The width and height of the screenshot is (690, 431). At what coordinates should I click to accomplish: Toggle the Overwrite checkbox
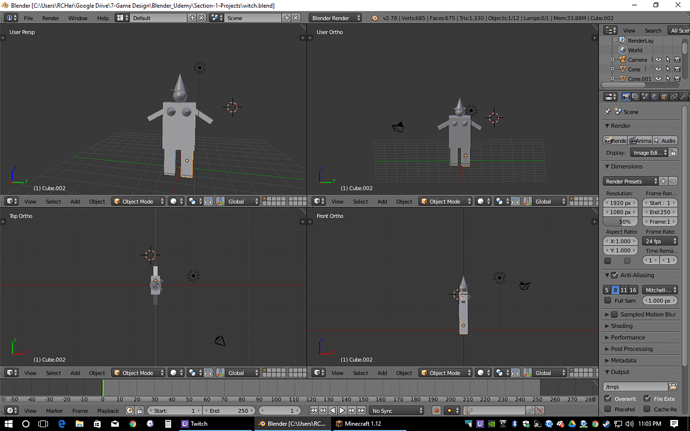[x=607, y=398]
